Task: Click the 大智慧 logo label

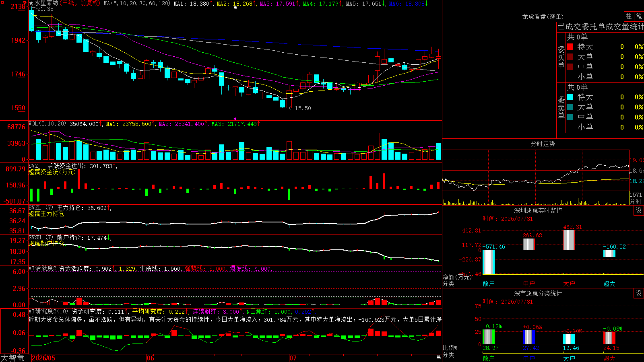Action: coord(12,358)
